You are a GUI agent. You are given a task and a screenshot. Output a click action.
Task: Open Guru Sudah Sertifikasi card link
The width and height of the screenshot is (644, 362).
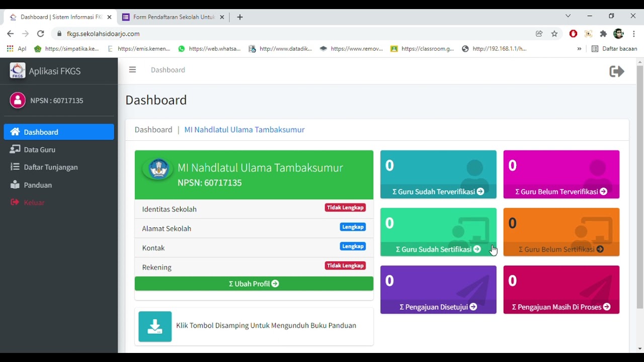[x=438, y=249]
